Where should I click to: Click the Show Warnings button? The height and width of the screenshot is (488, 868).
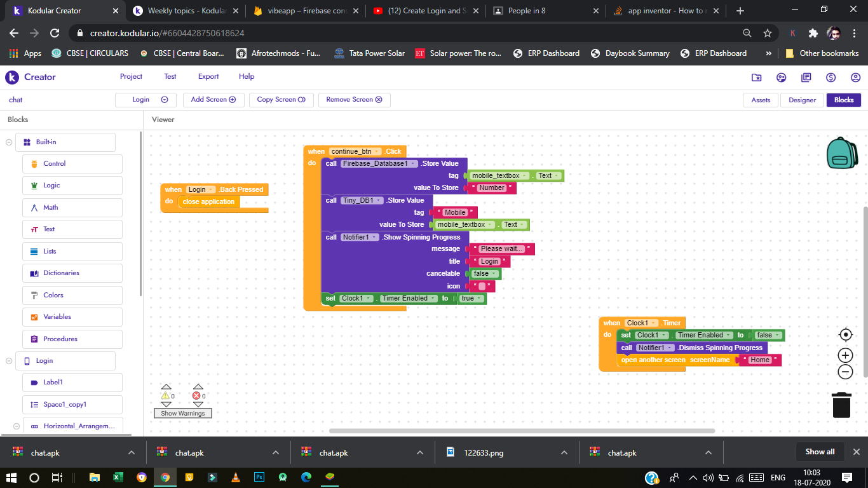[182, 413]
